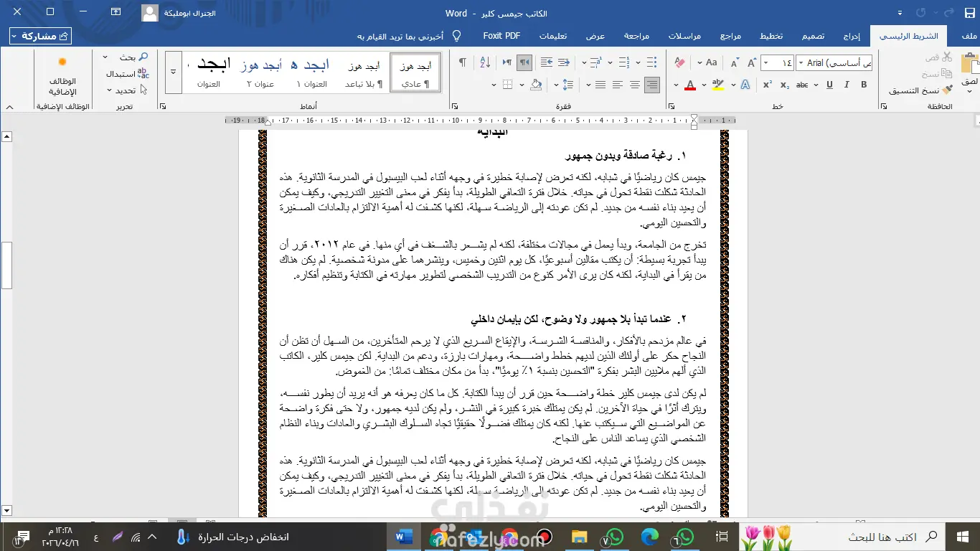This screenshot has width=980, height=551.
Task: Set right-to-left text direction
Action: click(524, 62)
